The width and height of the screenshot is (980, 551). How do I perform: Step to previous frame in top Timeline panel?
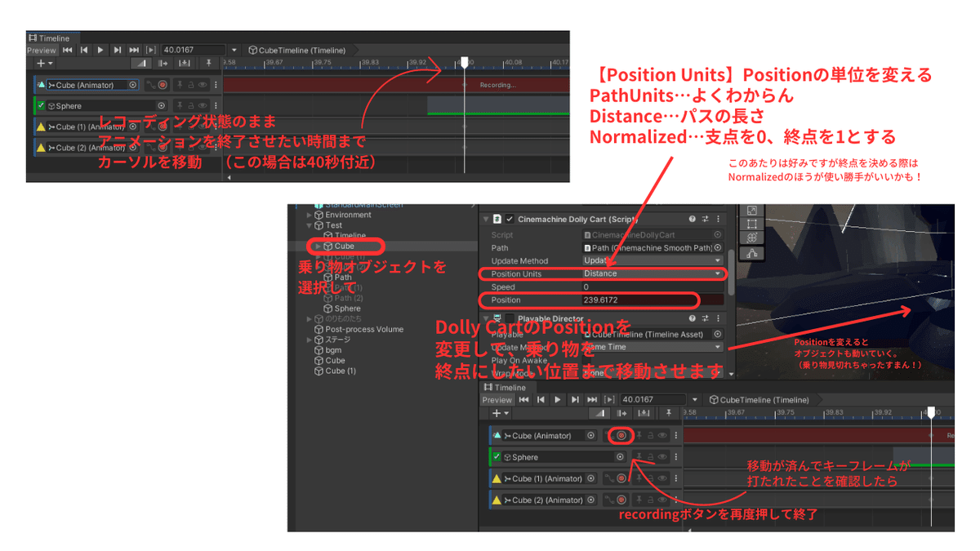(x=84, y=50)
